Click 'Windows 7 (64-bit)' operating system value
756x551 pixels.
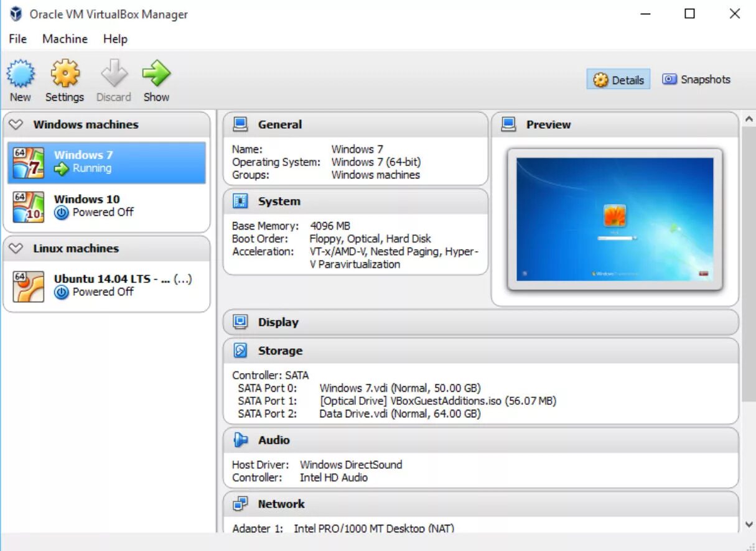(x=376, y=162)
